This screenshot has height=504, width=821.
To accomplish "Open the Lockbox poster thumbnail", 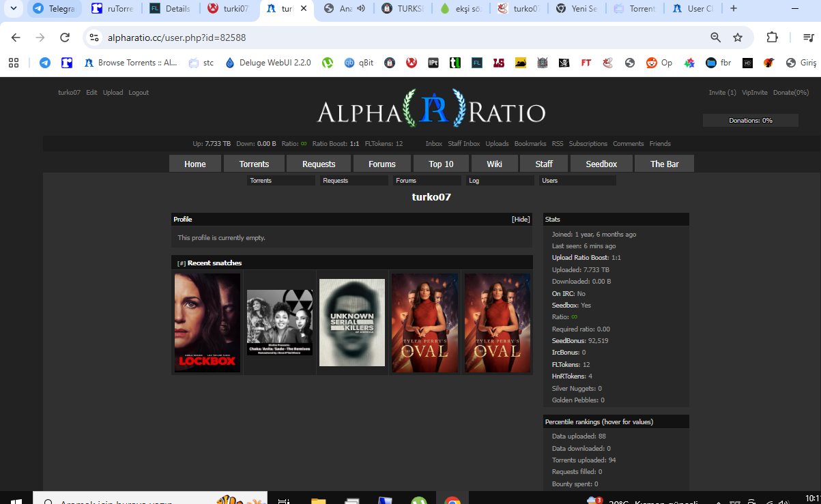I will (207, 323).
